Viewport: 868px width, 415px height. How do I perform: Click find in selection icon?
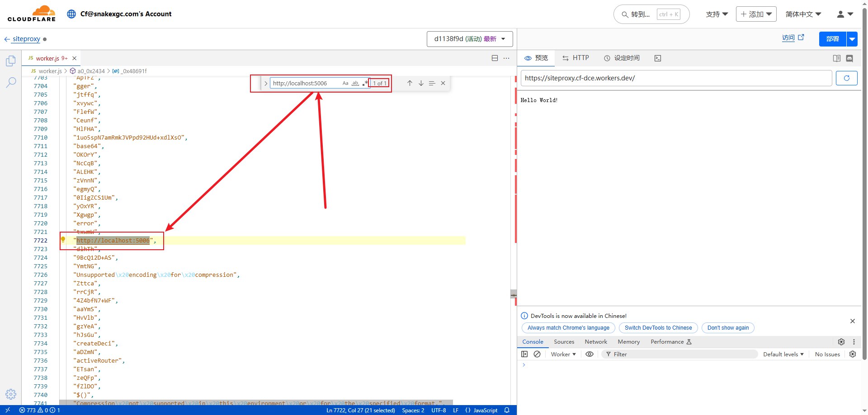[x=432, y=83]
